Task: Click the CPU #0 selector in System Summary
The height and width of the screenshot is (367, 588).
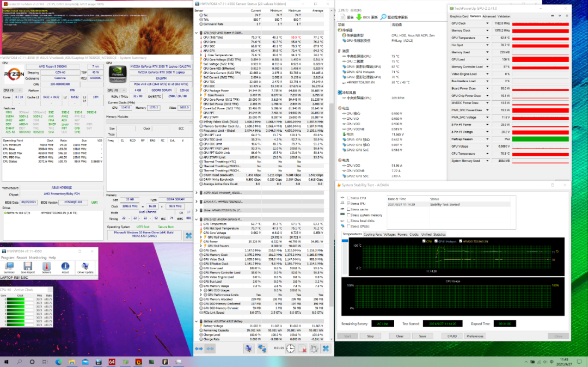Action: click(x=12, y=90)
